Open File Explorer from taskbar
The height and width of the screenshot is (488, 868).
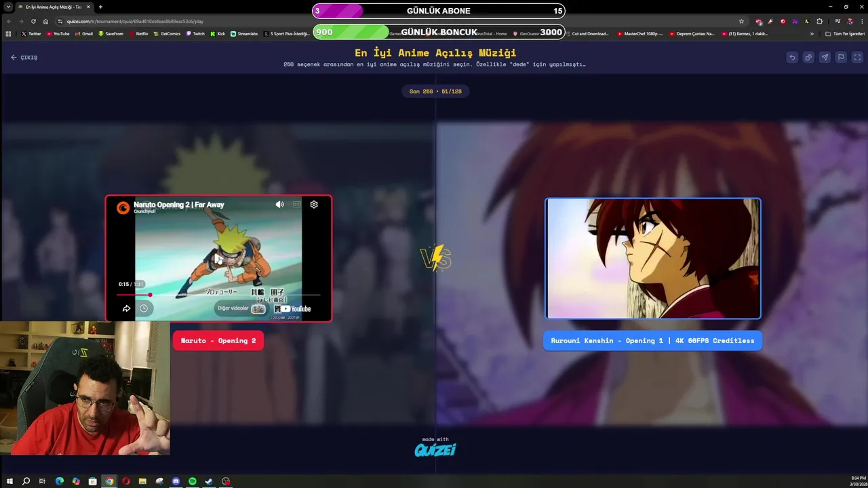[x=142, y=481]
